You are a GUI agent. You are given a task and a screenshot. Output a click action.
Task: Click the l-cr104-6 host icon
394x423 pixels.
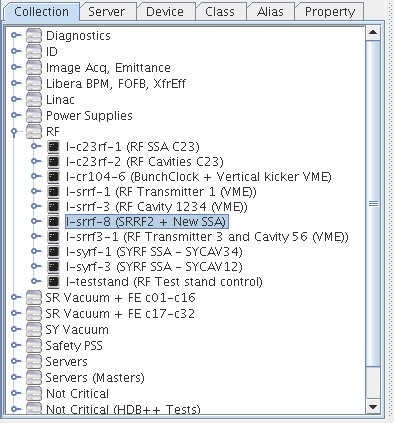click(53, 176)
